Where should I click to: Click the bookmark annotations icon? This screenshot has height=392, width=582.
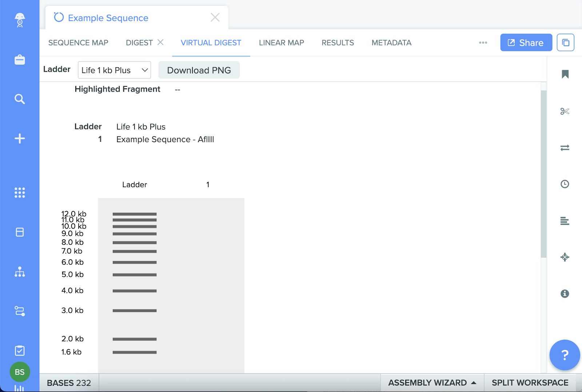coord(565,74)
